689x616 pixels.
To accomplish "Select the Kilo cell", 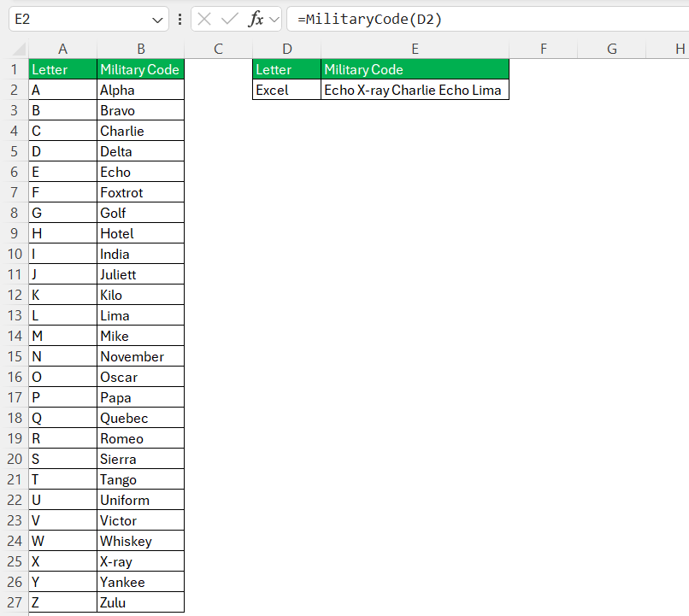I will click(140, 295).
